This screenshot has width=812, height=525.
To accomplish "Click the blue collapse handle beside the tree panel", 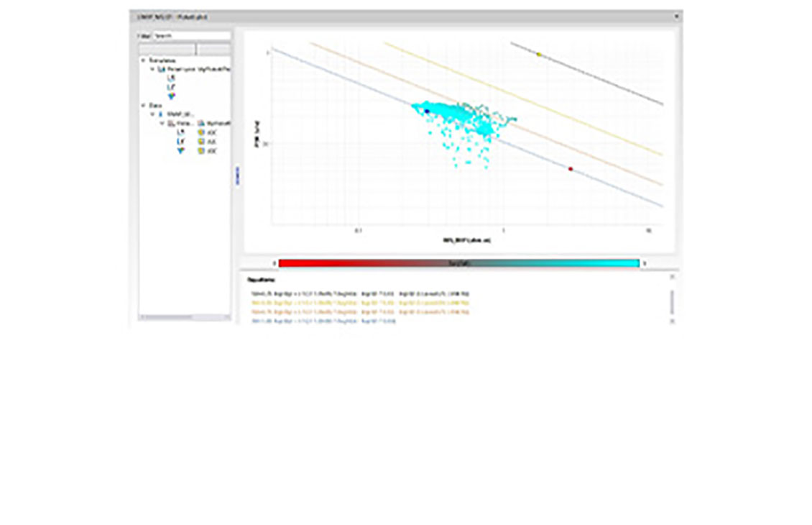I will pyautogui.click(x=237, y=176).
